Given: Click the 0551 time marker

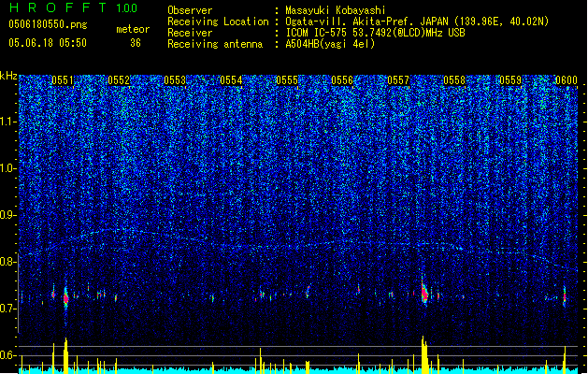Looking at the screenshot, I should click(x=63, y=80).
